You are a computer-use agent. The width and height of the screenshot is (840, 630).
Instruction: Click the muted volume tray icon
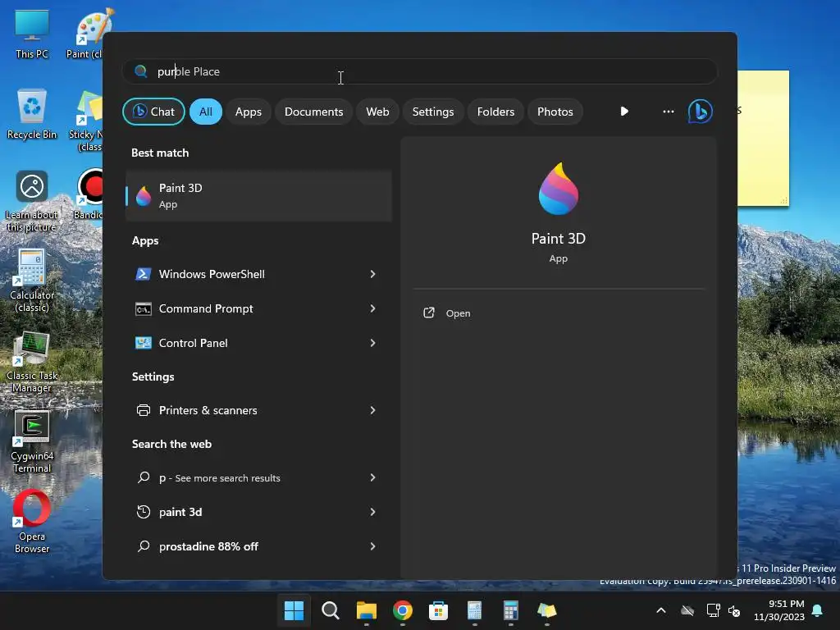(x=734, y=610)
